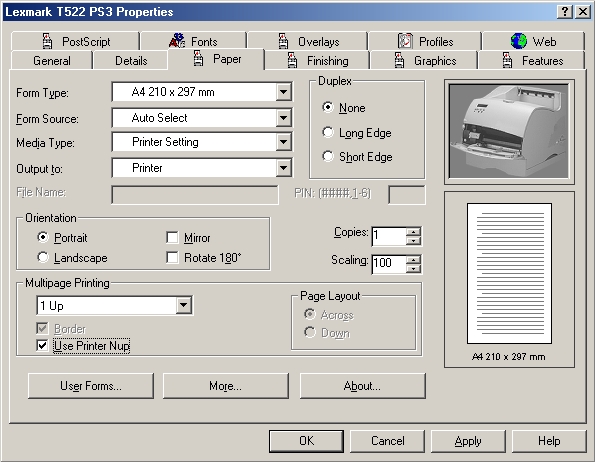Click the Profiles tab icon

[x=405, y=41]
